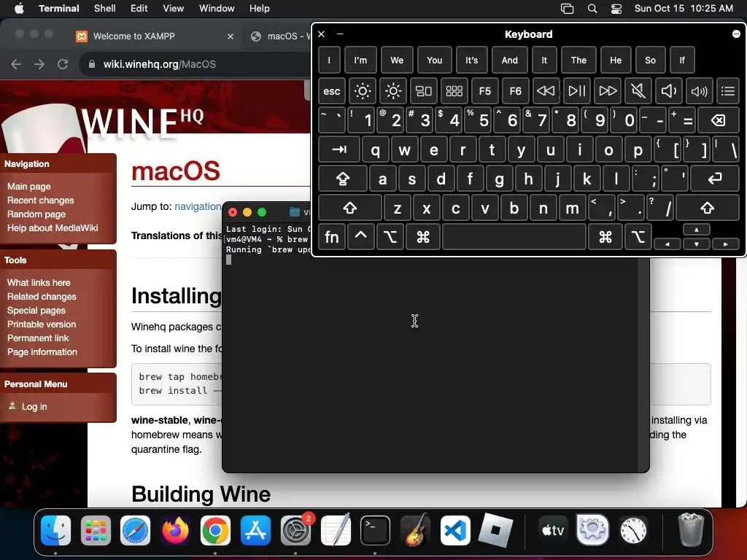The width and height of the screenshot is (747, 560).
Task: Toggle the caps lock key
Action: (343, 179)
